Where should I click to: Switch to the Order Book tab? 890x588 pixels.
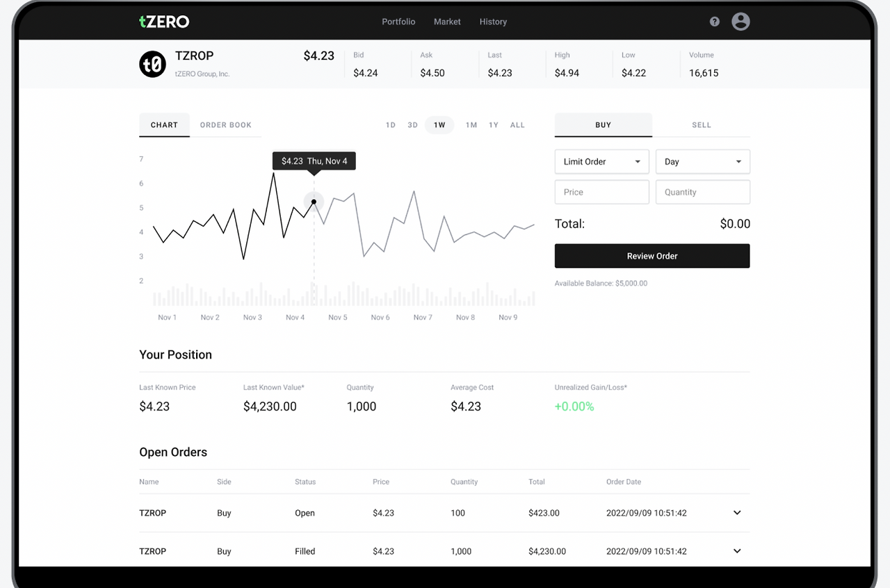pos(226,125)
